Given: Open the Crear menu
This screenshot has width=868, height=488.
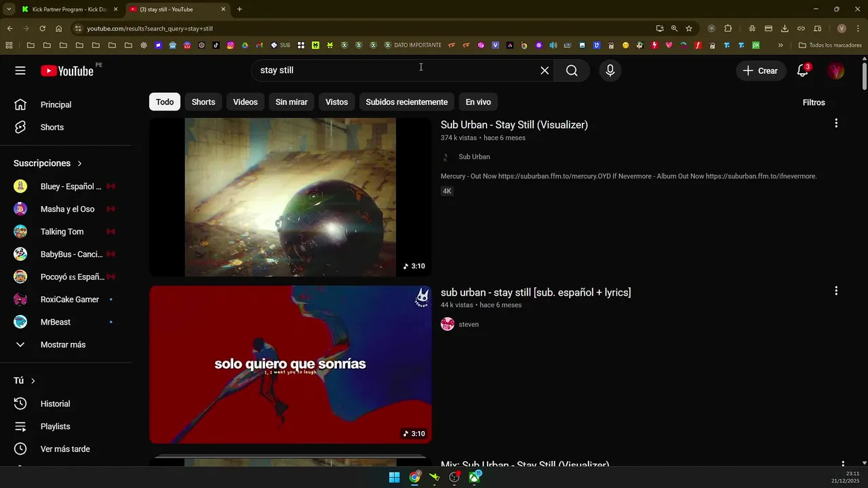Looking at the screenshot, I should click(x=760, y=70).
